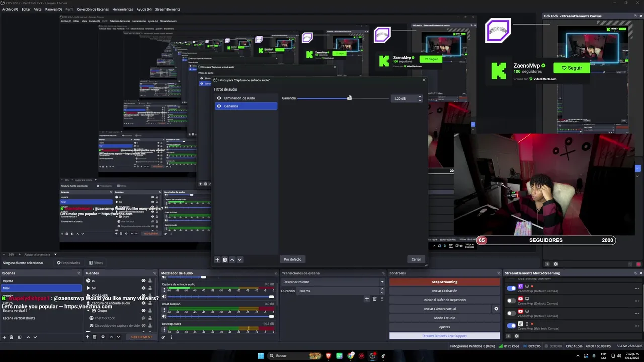This screenshot has width=644, height=362.
Task: Open the Vista menu
Action: coord(38,9)
